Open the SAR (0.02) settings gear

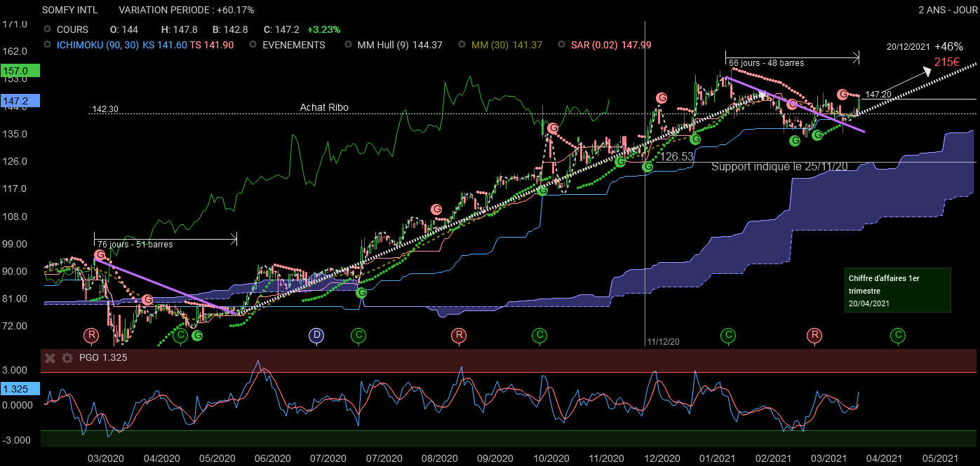(x=562, y=45)
